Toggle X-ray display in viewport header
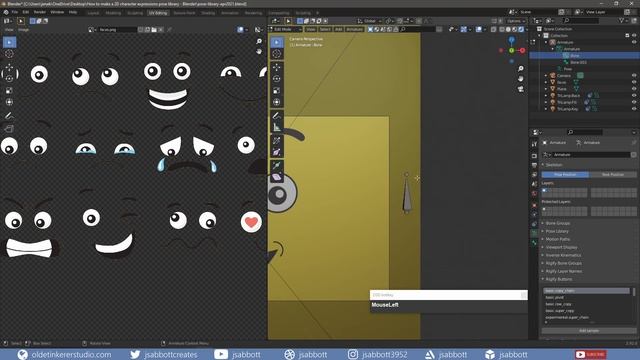The image size is (640, 360). coord(493,29)
